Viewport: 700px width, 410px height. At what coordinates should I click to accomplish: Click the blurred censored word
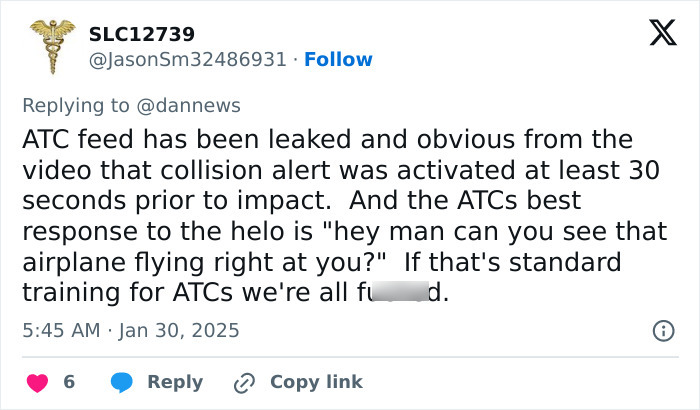[x=400, y=291]
